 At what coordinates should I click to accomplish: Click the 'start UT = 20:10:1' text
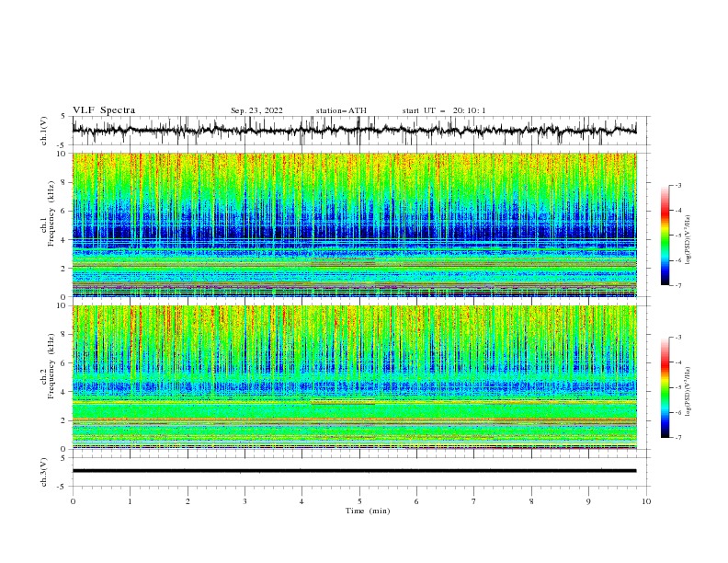coord(444,110)
